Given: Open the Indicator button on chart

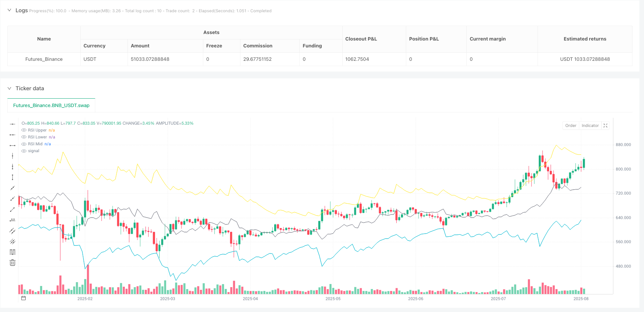Looking at the screenshot, I should [590, 125].
